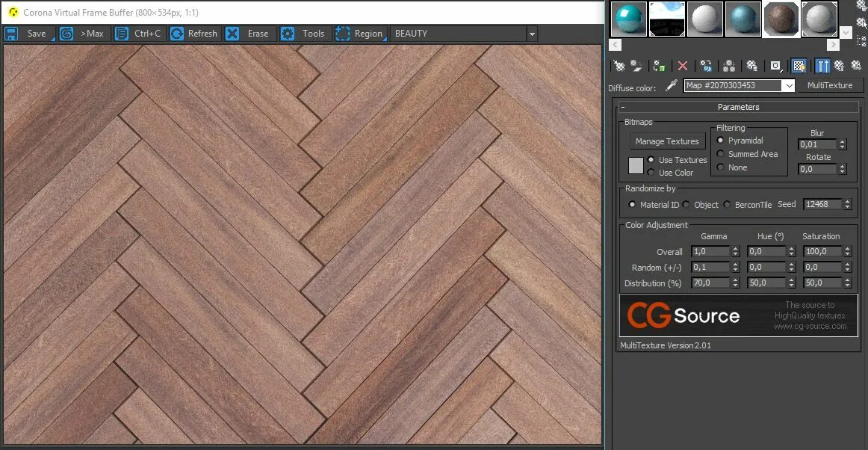Viewport: 868px width, 450px height.
Task: Adjust the Overall Gamma spinner arrows
Action: [736, 252]
